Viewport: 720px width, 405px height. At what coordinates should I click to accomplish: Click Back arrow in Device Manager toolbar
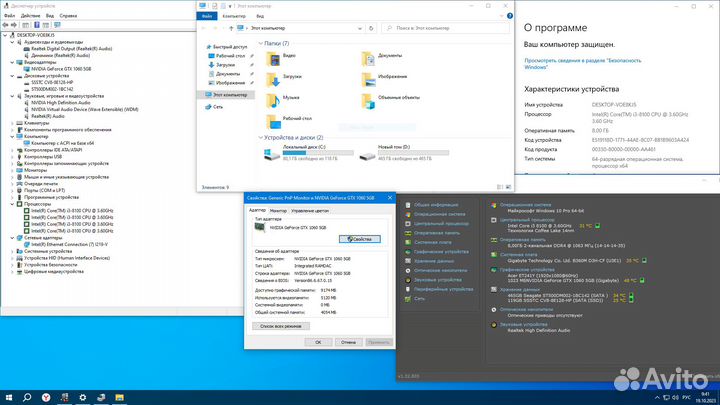(x=5, y=25)
